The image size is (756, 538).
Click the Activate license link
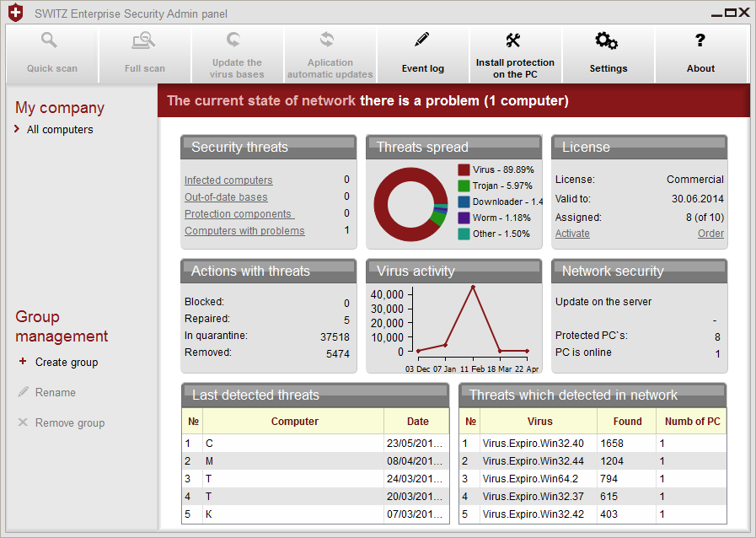pyautogui.click(x=572, y=234)
